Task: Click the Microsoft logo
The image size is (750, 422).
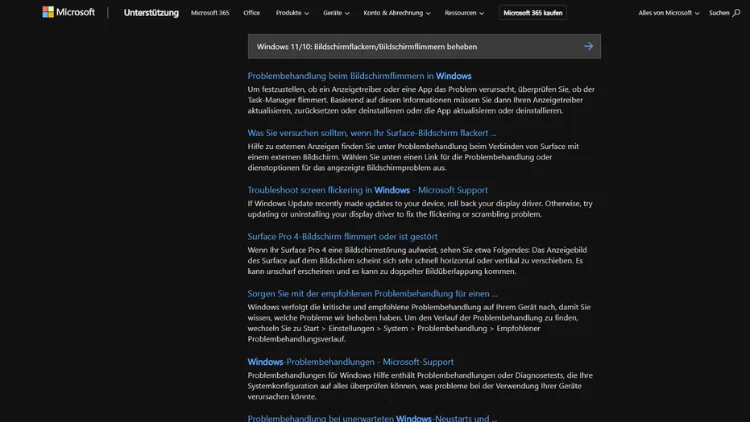Action: [68, 12]
